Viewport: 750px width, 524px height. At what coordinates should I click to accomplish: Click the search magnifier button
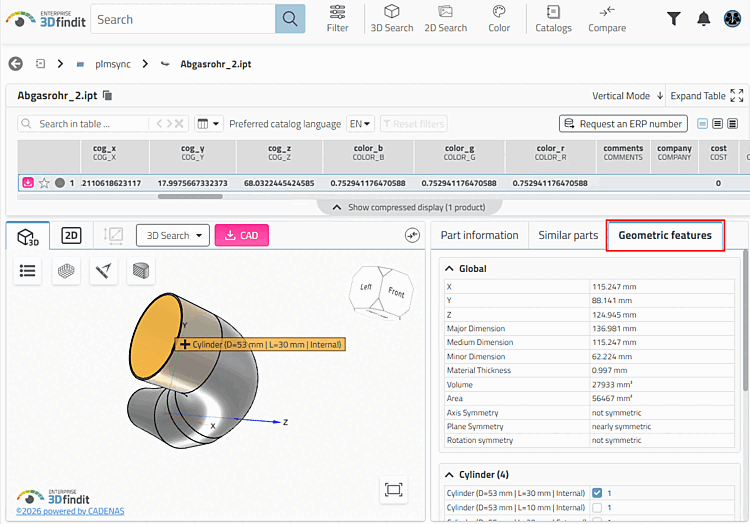pos(290,19)
